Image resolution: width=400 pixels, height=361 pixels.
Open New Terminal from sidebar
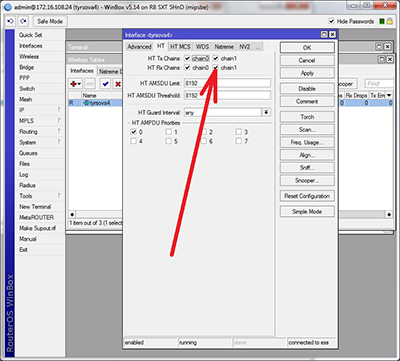point(35,207)
